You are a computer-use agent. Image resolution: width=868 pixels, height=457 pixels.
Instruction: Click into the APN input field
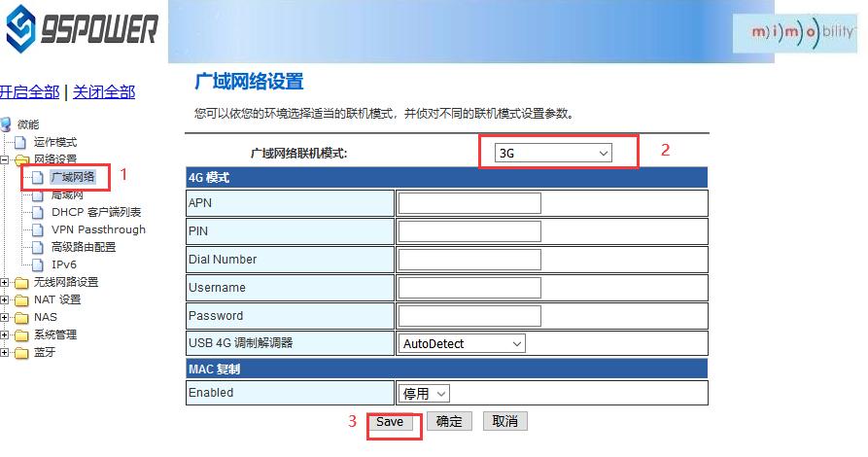pyautogui.click(x=469, y=203)
